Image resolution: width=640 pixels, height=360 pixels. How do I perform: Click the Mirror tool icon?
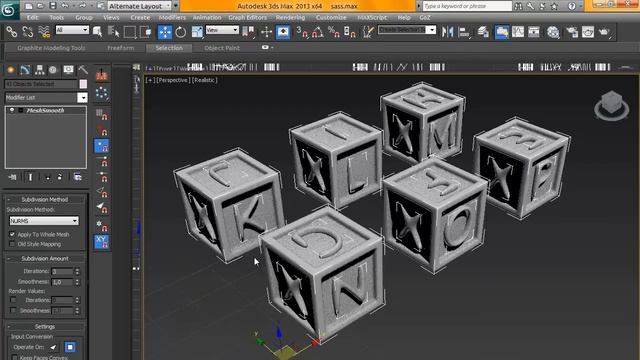click(448, 31)
